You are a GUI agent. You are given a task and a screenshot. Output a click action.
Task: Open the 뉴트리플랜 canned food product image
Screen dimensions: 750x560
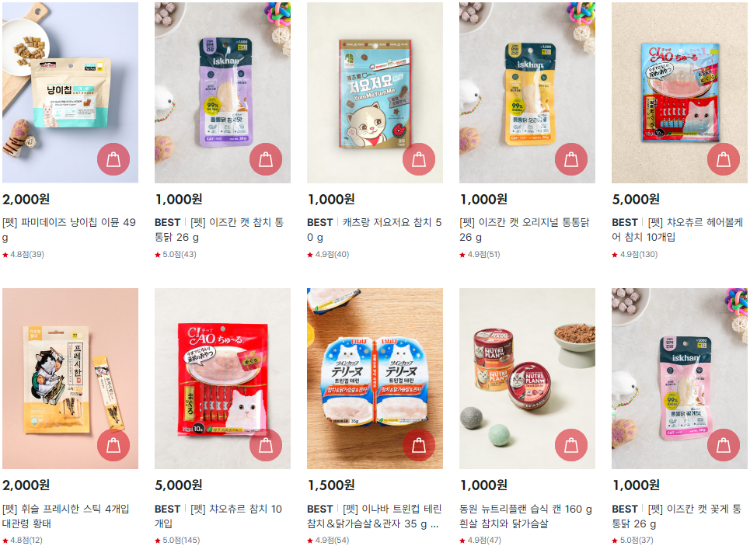pyautogui.click(x=527, y=378)
